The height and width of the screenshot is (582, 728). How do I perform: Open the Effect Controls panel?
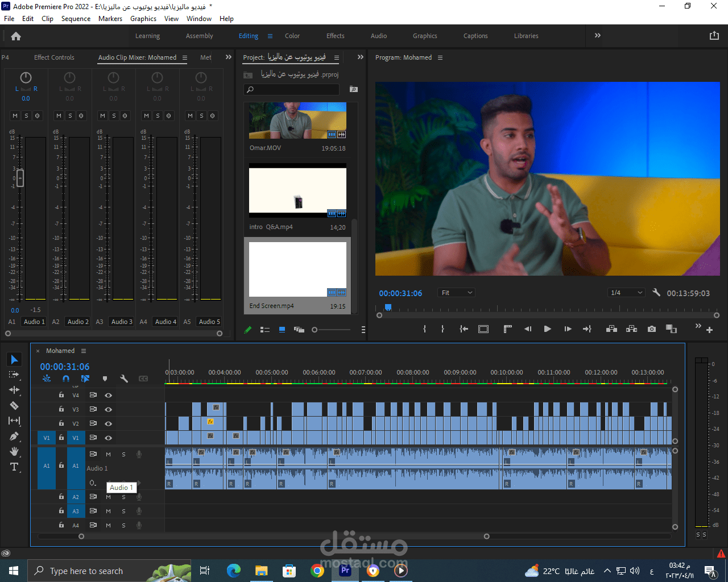point(54,57)
